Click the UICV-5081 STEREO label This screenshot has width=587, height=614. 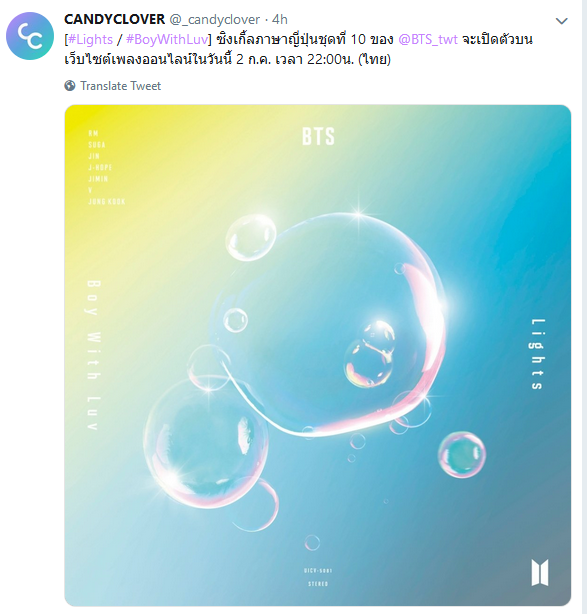[318, 577]
